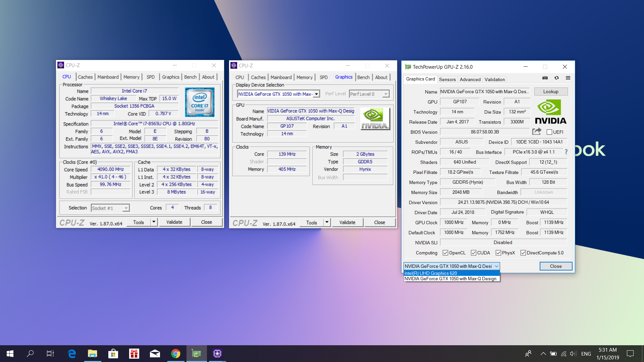644x362 pixels.
Task: Open File Explorer from taskbar
Action: click(x=92, y=353)
